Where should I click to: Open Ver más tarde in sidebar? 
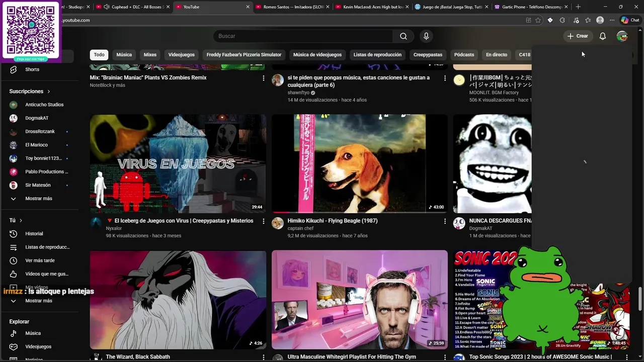(x=39, y=260)
